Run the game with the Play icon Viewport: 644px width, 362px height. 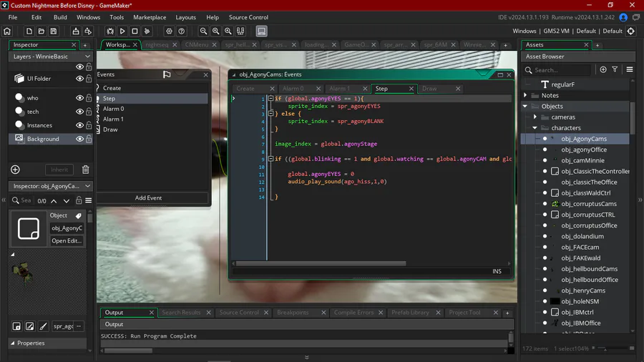pos(122,31)
